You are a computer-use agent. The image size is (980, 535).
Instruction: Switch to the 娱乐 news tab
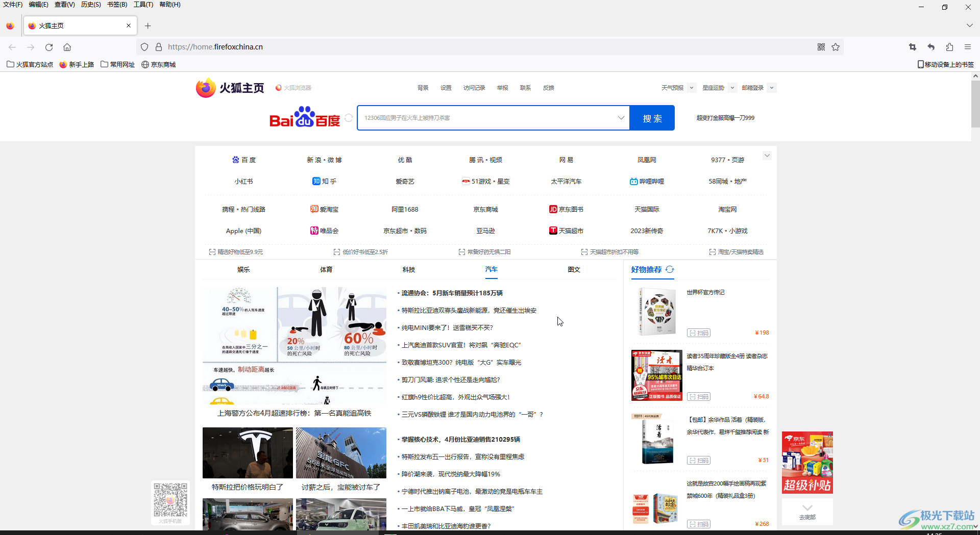pos(243,269)
